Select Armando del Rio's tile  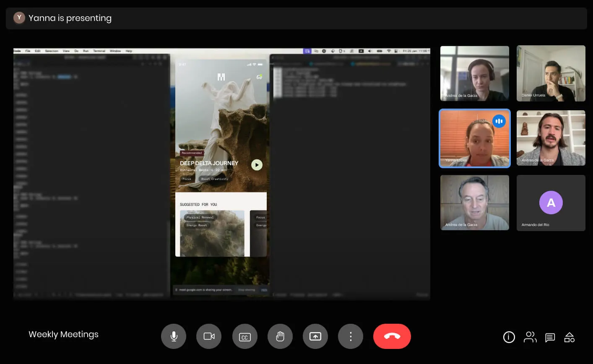(551, 203)
